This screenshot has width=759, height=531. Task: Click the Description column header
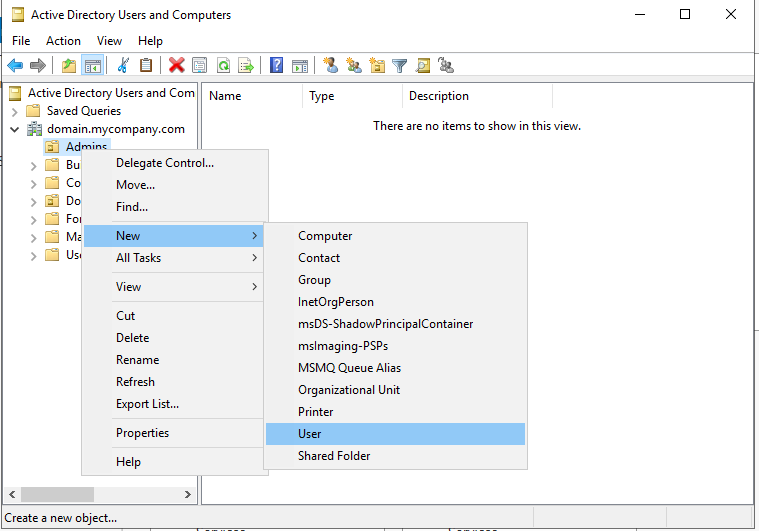[x=438, y=96]
